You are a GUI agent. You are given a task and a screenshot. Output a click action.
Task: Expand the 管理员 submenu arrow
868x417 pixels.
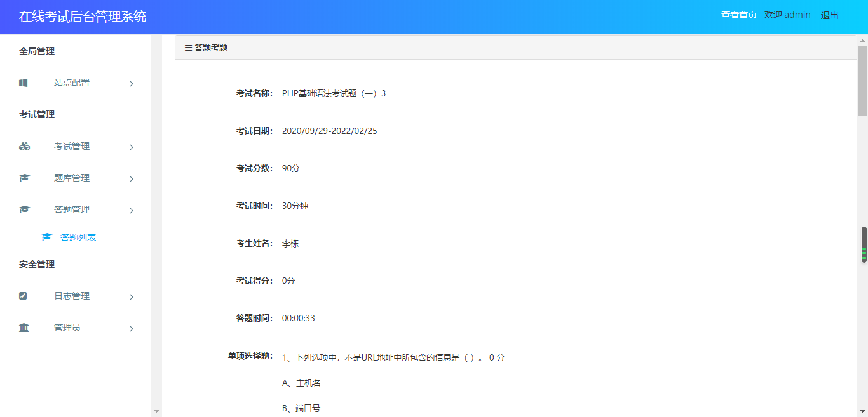pyautogui.click(x=131, y=328)
